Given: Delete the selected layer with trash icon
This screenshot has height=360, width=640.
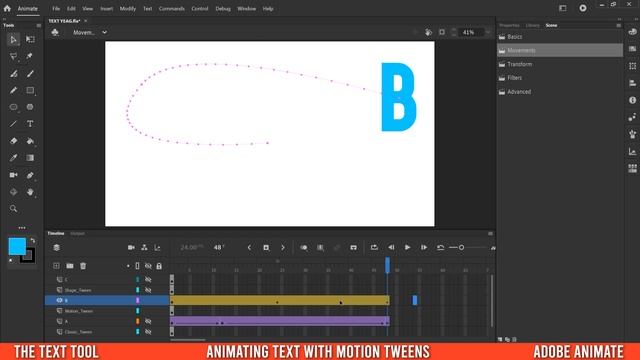Looking at the screenshot, I should [83, 266].
